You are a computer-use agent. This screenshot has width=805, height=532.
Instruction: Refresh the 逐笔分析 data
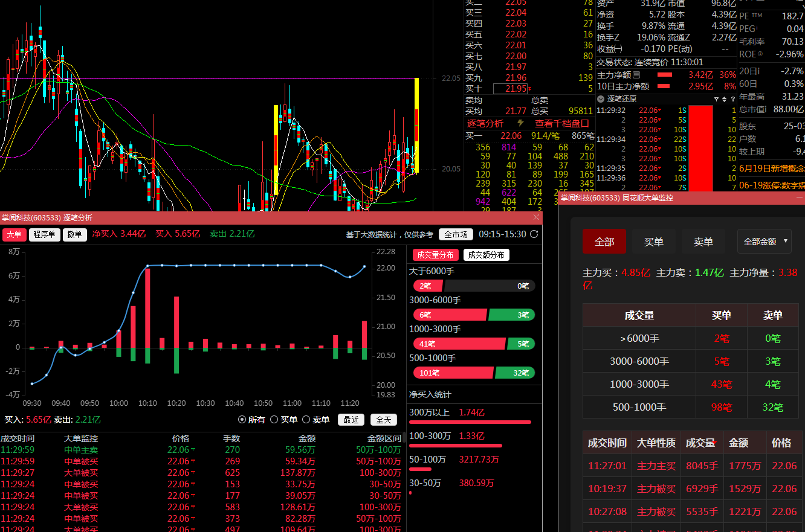534,234
